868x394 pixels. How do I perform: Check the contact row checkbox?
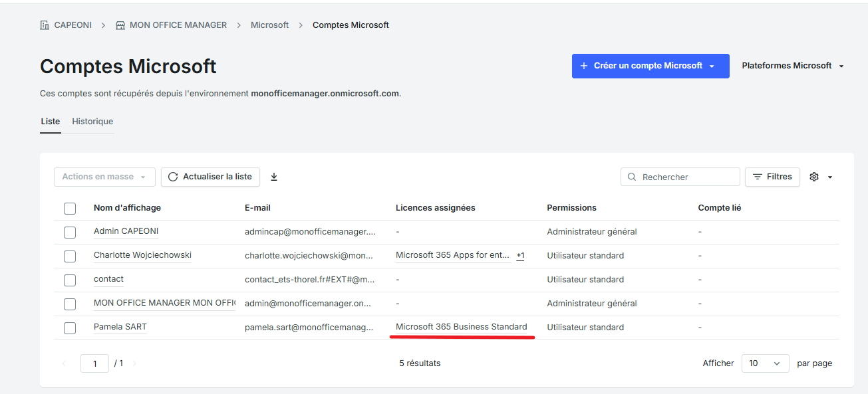pos(70,280)
